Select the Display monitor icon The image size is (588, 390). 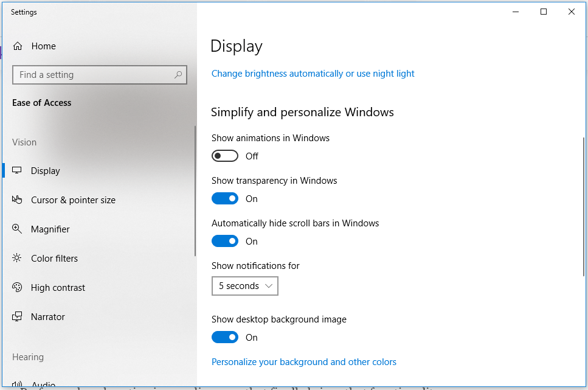click(x=18, y=170)
